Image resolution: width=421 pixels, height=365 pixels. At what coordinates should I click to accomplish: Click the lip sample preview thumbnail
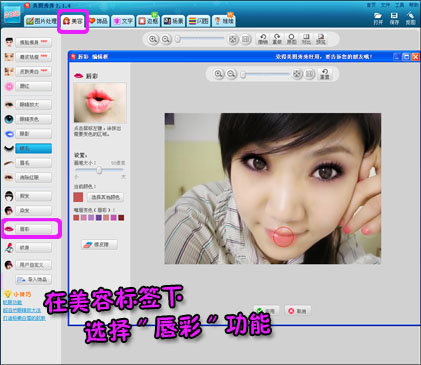point(100,103)
